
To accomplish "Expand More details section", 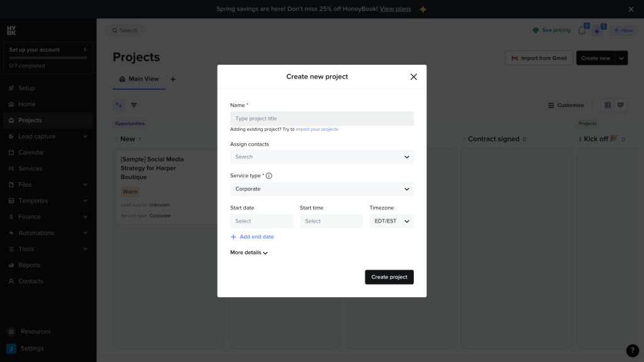I will 249,253.
